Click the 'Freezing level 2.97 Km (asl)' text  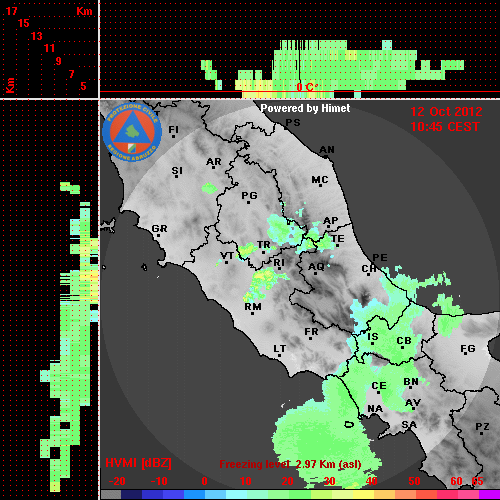pos(290,464)
